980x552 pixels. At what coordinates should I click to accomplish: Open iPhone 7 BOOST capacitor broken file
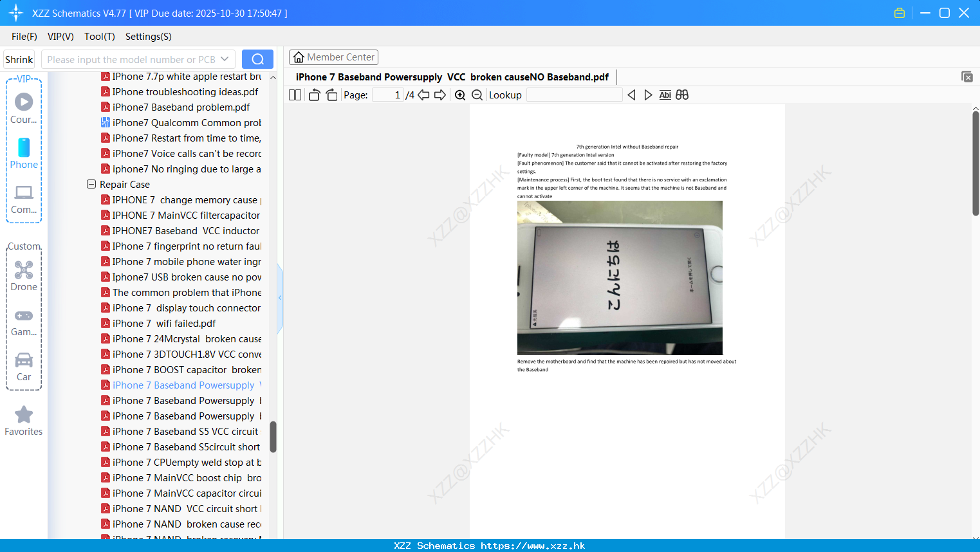pyautogui.click(x=181, y=370)
